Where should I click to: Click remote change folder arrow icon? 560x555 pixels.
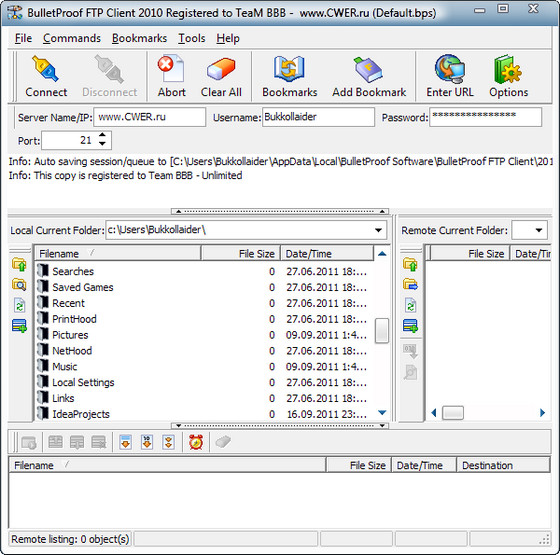[410, 285]
